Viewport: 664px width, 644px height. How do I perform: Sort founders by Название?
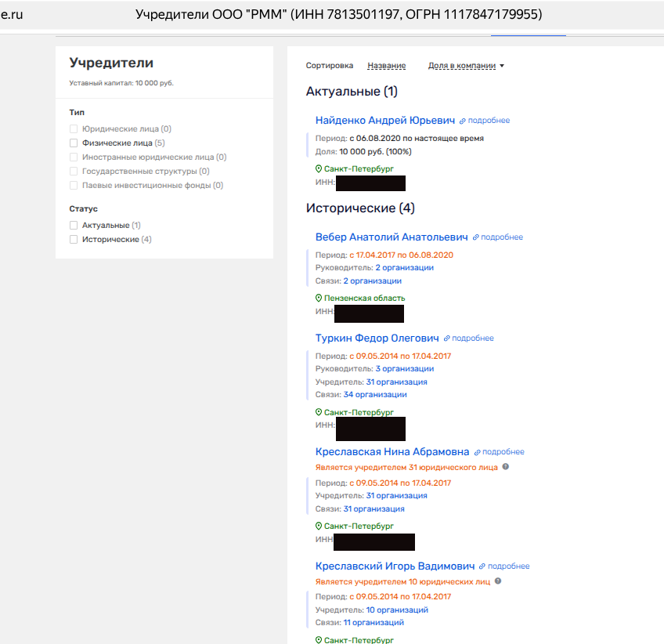click(386, 66)
